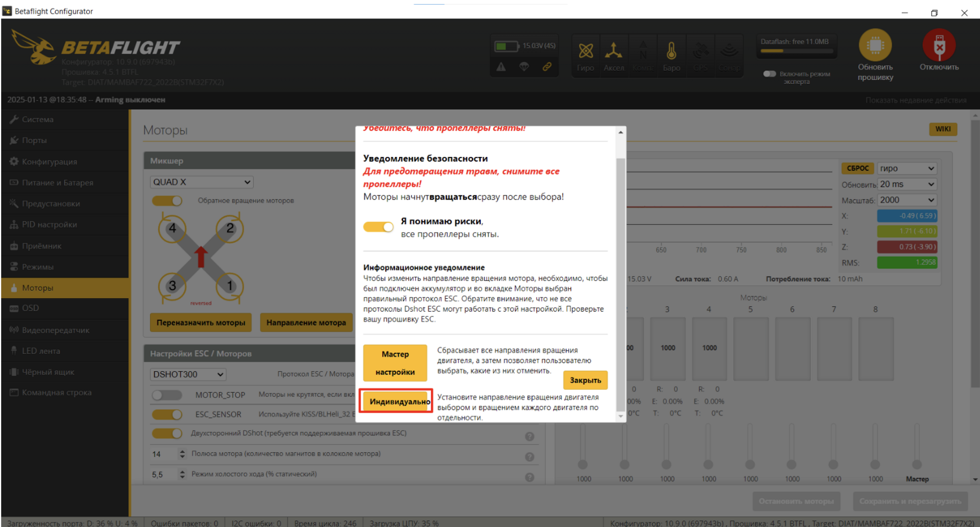Click the link status icon under battery

click(x=547, y=67)
